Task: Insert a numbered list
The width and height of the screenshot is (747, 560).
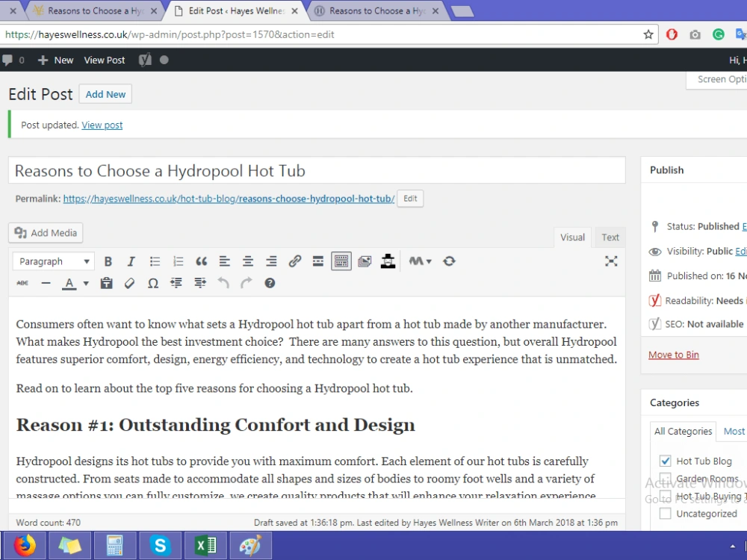Action: coord(178,261)
